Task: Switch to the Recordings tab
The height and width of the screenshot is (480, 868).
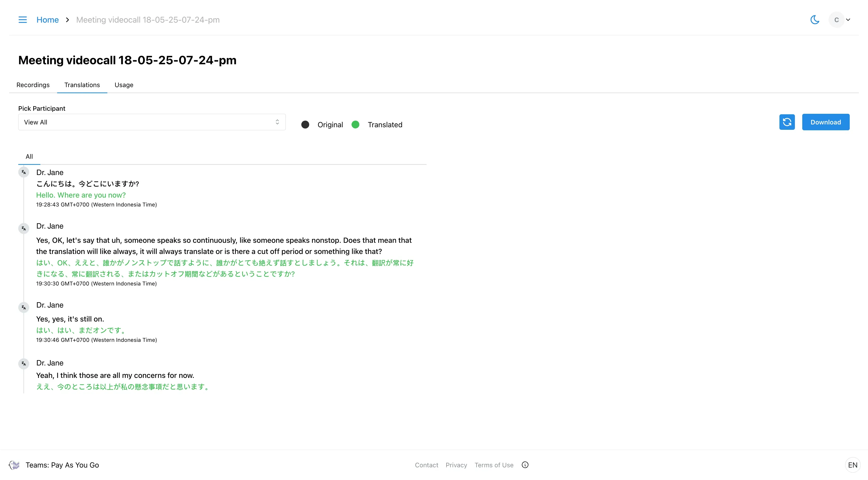Action: tap(33, 85)
